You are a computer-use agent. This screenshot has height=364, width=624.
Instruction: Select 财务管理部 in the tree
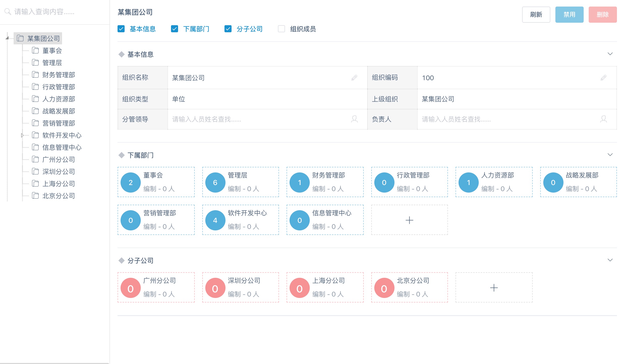click(x=59, y=75)
